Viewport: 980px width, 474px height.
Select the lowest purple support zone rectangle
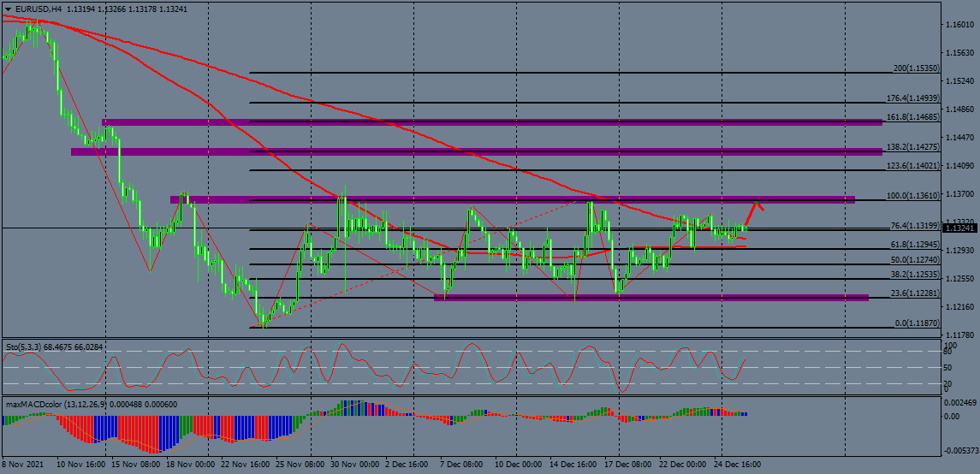(x=650, y=297)
